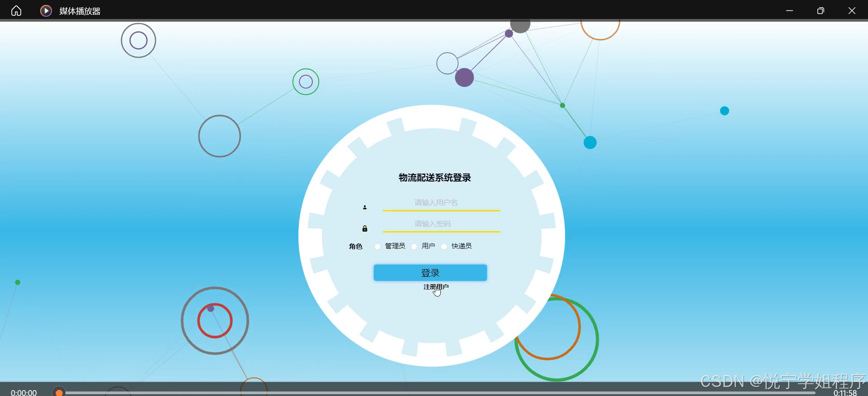The width and height of the screenshot is (868, 396).
Task: Select the 管理员 role radio button
Action: pos(377,246)
